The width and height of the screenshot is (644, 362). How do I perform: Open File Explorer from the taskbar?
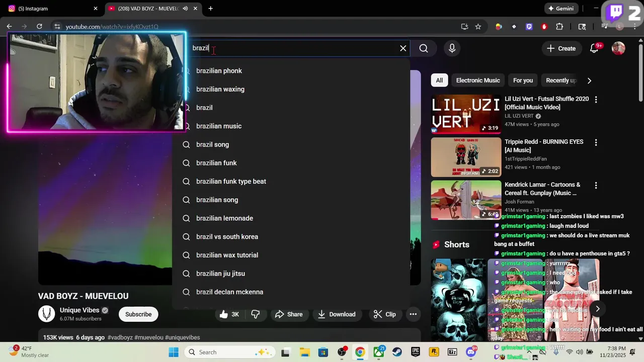coord(304,352)
